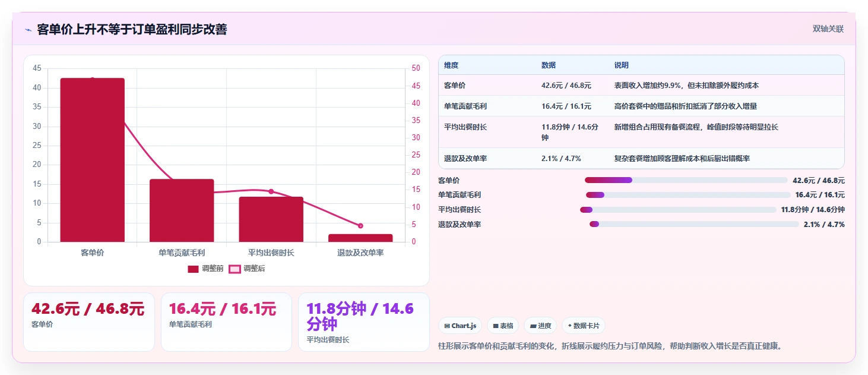The image size is (868, 375).
Task: Click the footer caption starting 柱形展示客单价
Action: point(610,346)
